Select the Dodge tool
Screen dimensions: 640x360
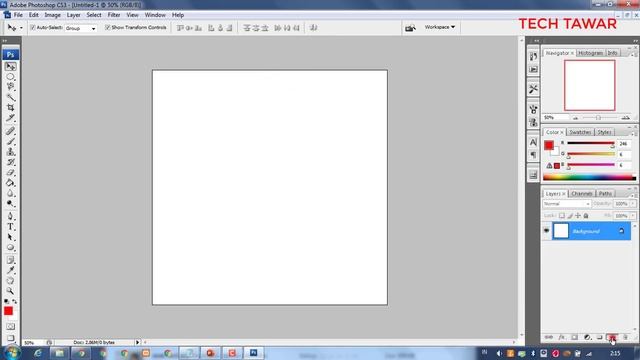(11, 203)
